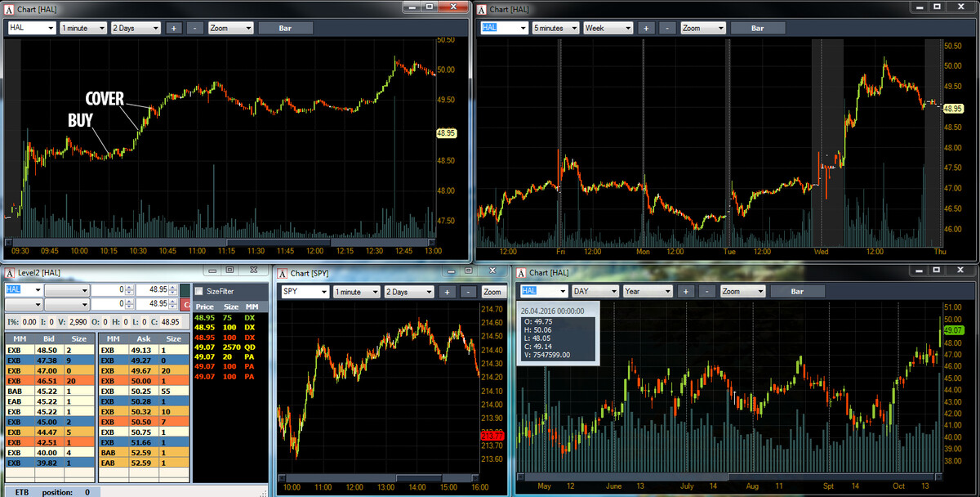
Task: Select the bid row at 48.50
Action: [49, 349]
